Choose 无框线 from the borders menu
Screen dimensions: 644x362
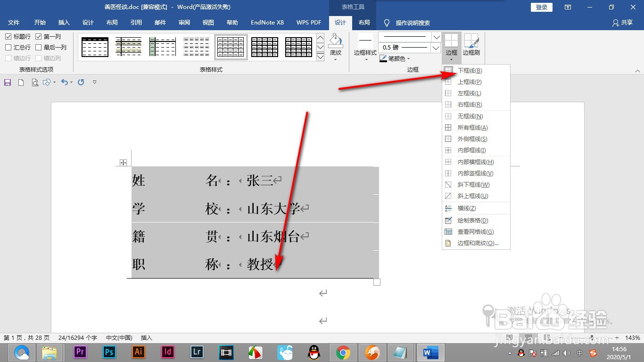pos(469,116)
